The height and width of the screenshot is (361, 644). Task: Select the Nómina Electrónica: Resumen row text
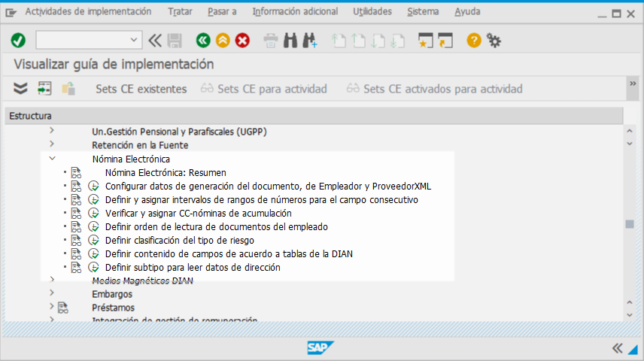166,173
